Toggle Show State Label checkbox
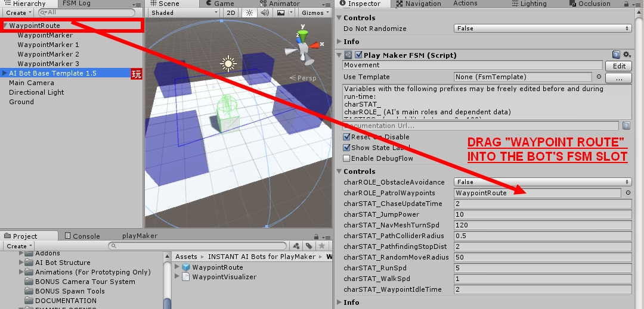 pyautogui.click(x=346, y=148)
